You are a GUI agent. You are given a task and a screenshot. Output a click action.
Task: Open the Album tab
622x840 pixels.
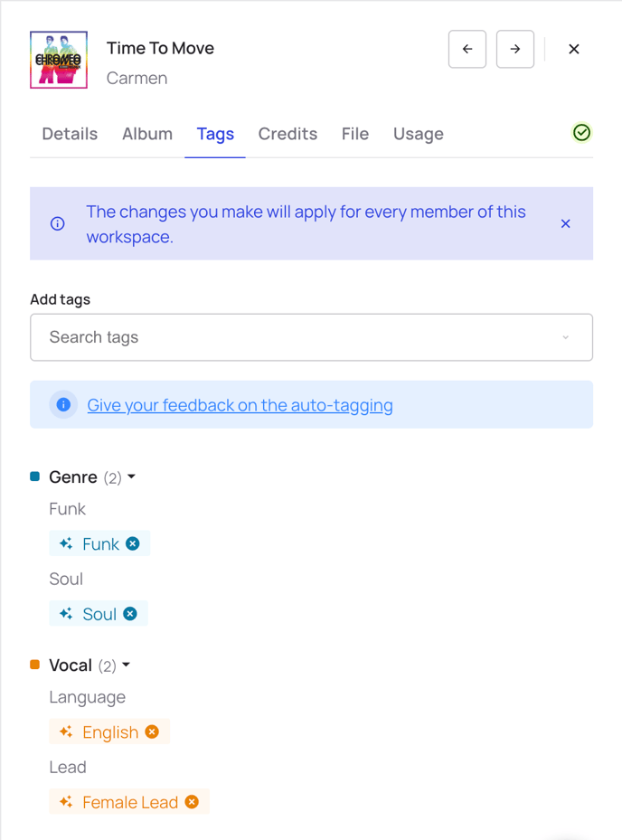[147, 134]
